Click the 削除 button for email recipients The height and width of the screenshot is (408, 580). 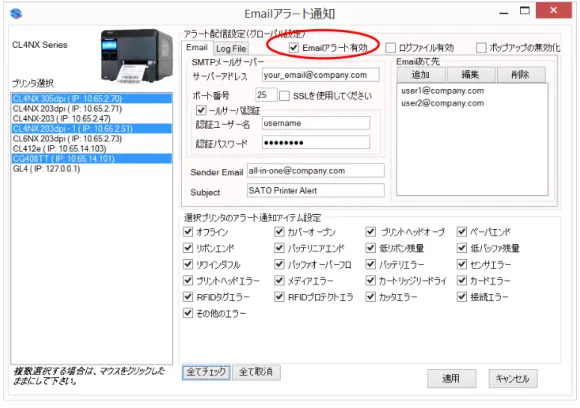521,75
